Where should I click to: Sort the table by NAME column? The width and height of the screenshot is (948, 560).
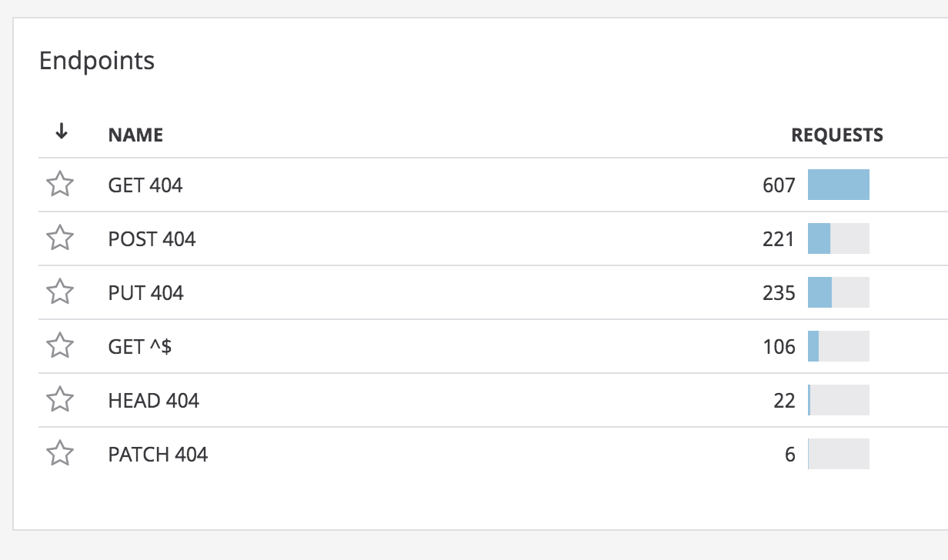tap(135, 134)
